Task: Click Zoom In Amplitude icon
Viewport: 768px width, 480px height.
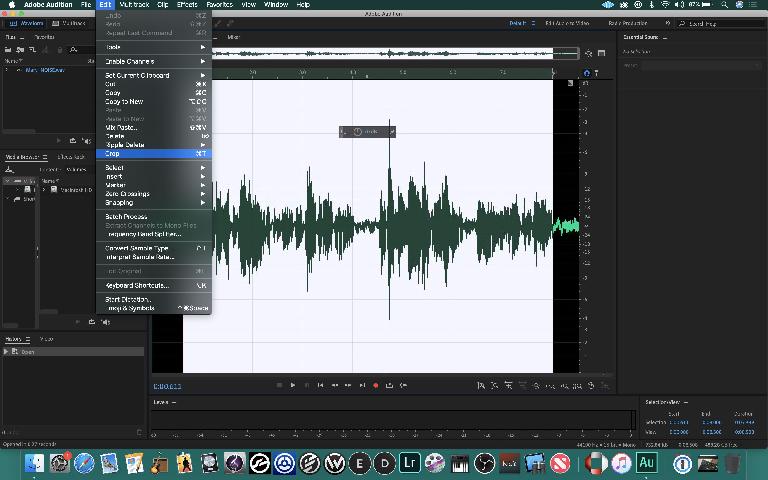Action: click(481, 386)
